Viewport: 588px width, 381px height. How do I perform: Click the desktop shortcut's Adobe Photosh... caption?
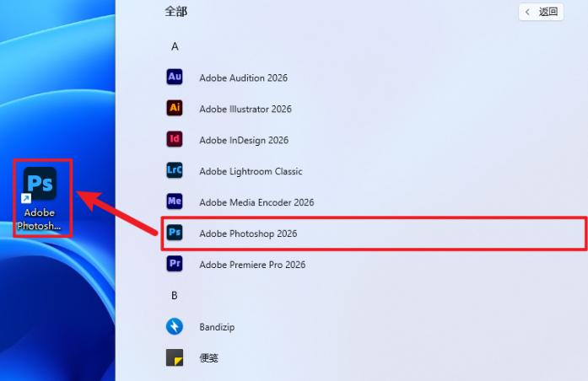40,219
